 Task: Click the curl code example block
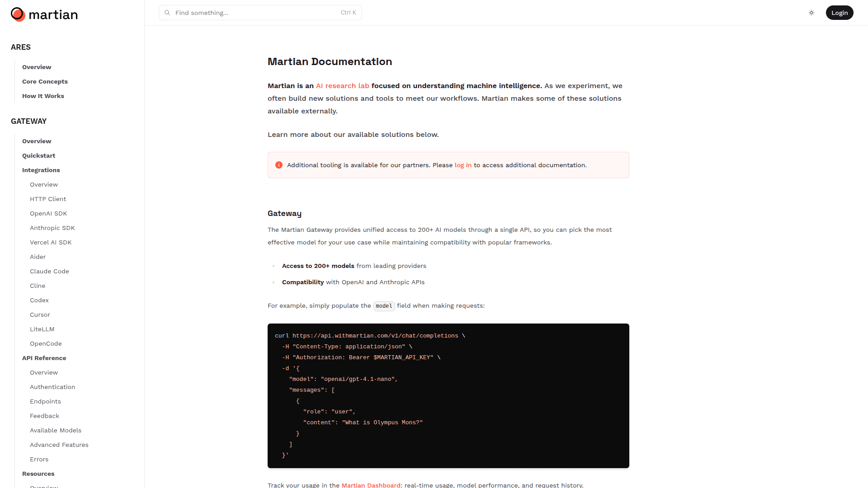448,395
